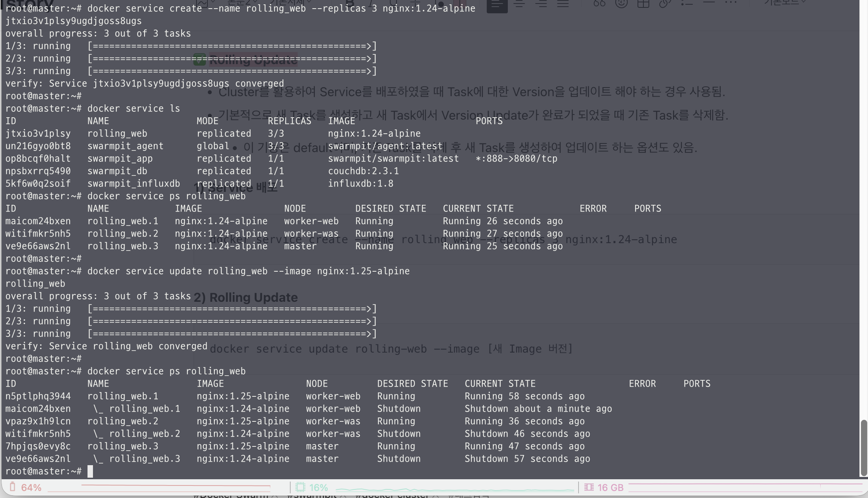
Task: Insert a table with the table icon
Action: 643,4
